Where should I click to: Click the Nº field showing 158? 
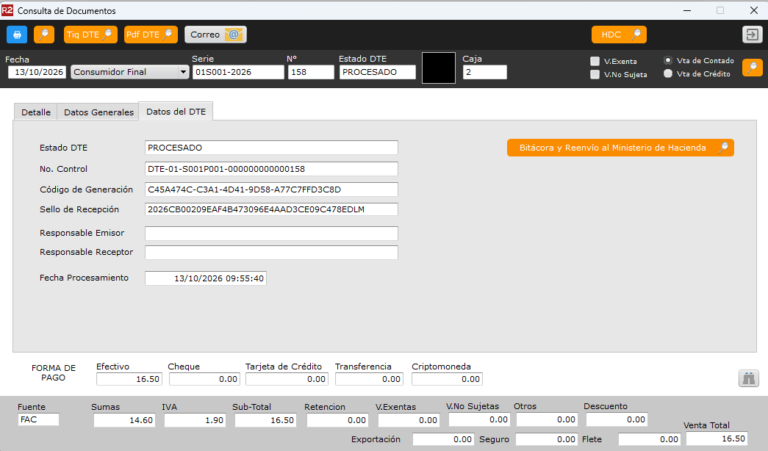click(x=311, y=72)
